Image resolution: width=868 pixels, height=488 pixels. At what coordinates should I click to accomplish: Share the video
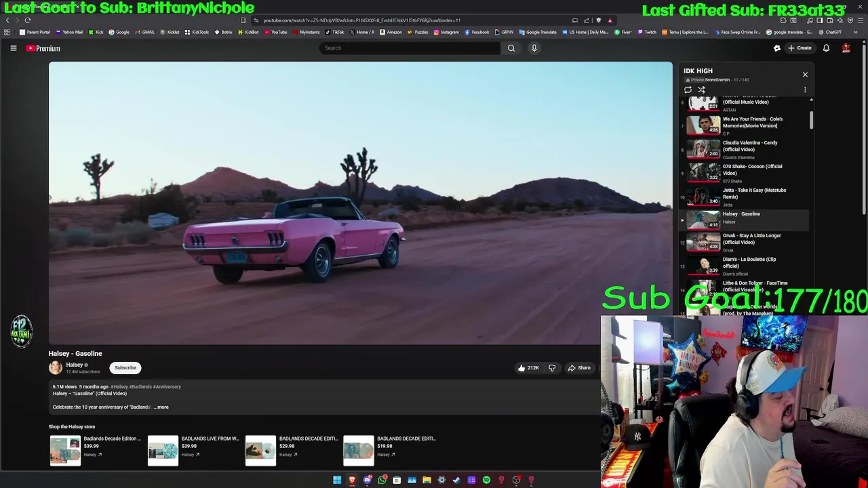click(x=579, y=368)
